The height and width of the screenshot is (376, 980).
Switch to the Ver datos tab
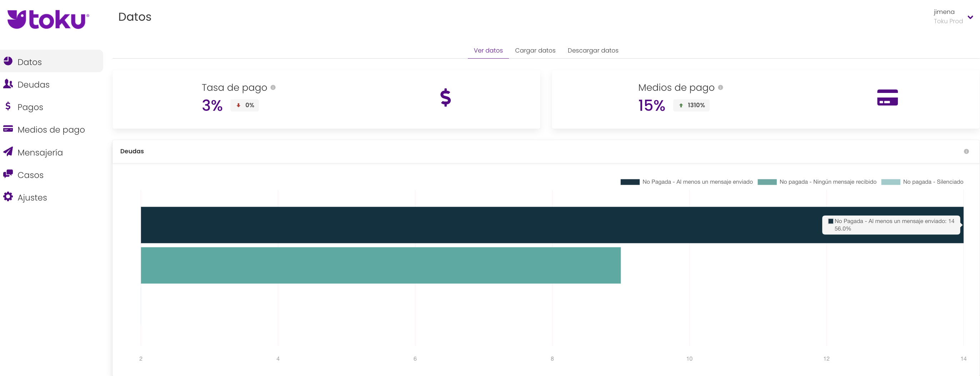tap(488, 51)
